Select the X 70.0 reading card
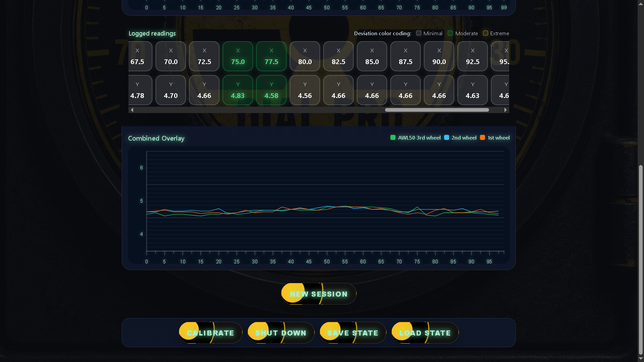Screen dimensions: 644x362 [x=171, y=56]
